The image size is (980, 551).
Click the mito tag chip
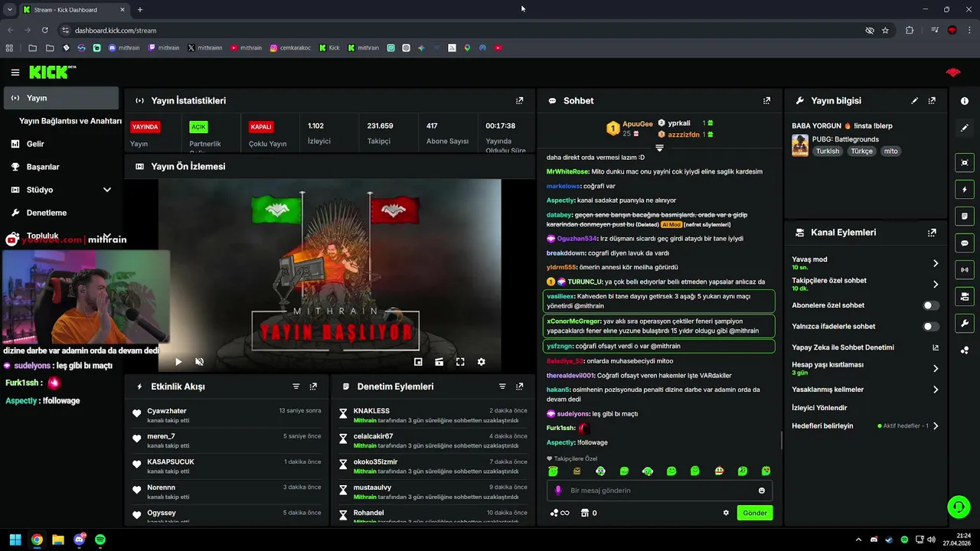[890, 152]
